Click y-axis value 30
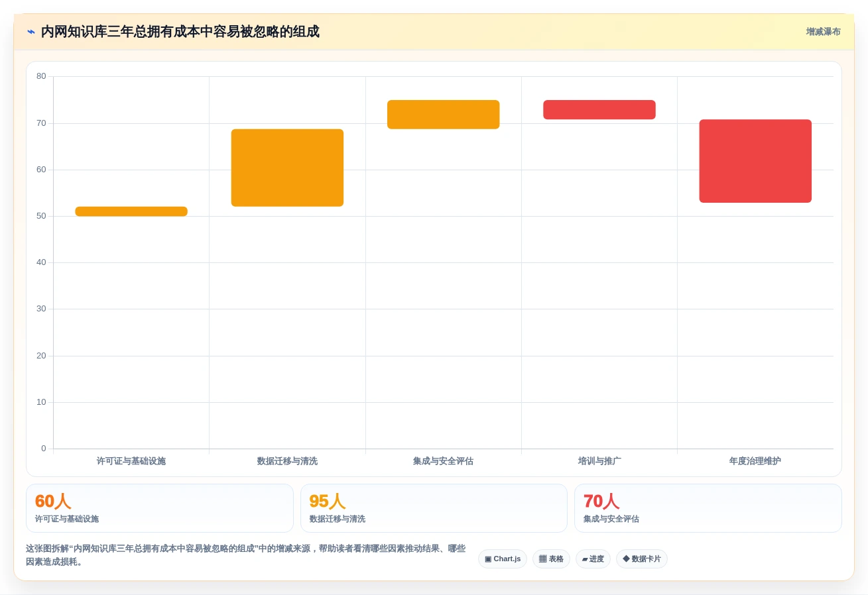Image resolution: width=868 pixels, height=595 pixels. [x=41, y=309]
